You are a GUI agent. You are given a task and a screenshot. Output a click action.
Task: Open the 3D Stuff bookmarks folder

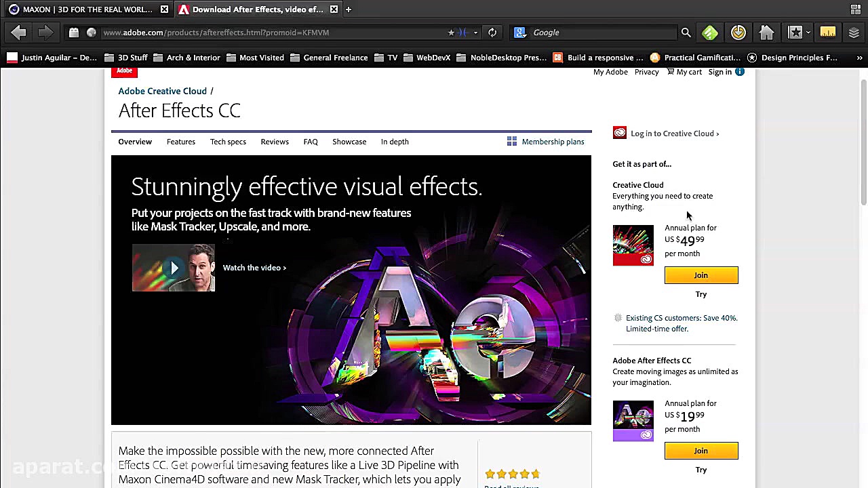point(126,58)
